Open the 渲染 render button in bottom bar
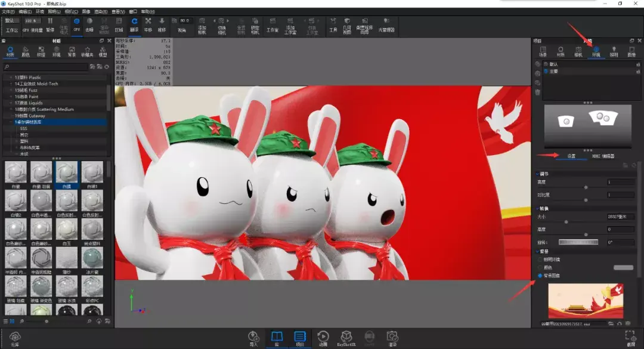Screen dimensions: 644x349 tap(392, 339)
